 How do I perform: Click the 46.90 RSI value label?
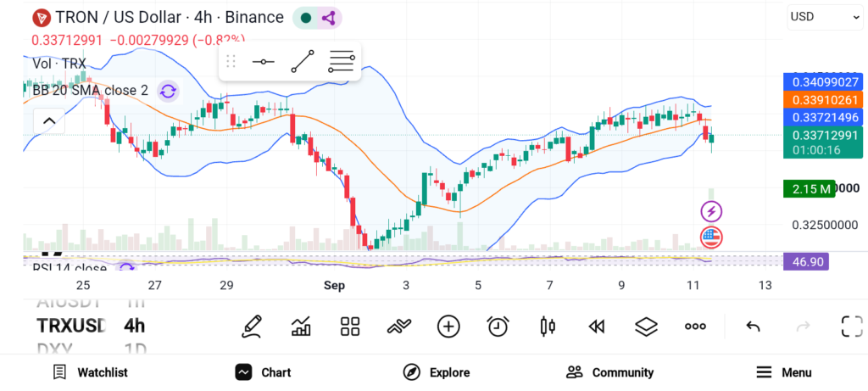click(x=806, y=261)
